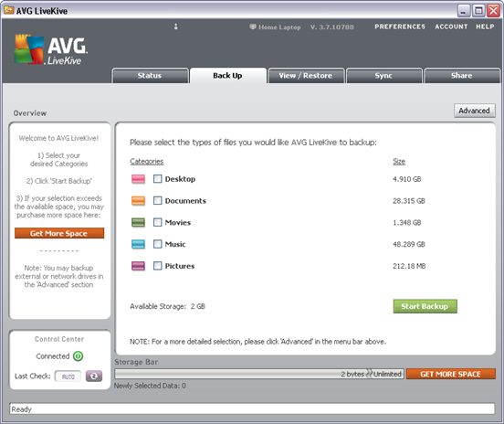
Task: Click the AUTO last check button
Action: click(68, 376)
